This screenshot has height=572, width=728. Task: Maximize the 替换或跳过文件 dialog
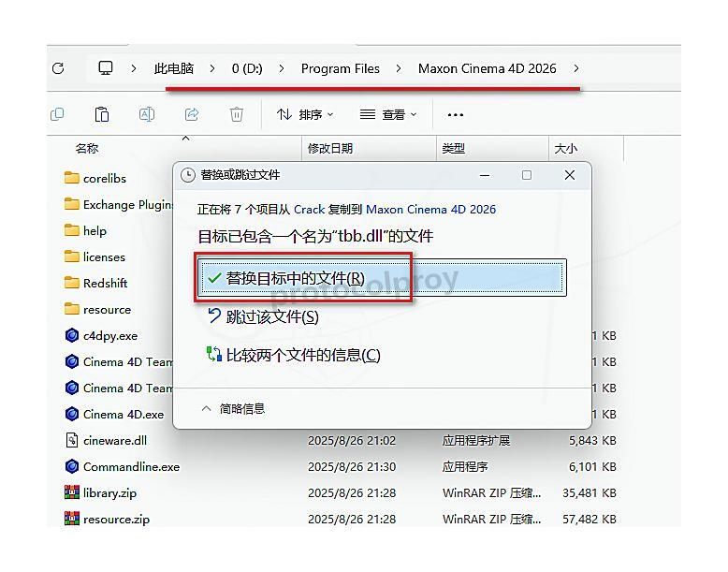pos(527,175)
